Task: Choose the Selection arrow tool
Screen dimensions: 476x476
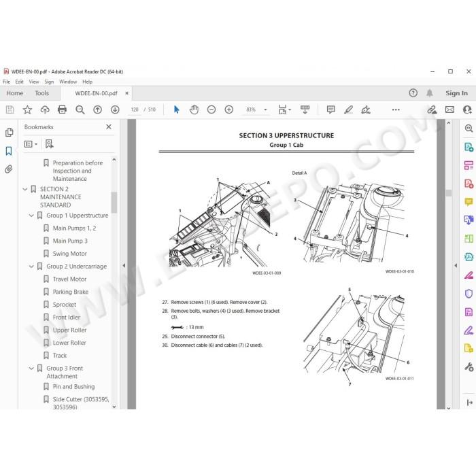Action: coord(176,109)
